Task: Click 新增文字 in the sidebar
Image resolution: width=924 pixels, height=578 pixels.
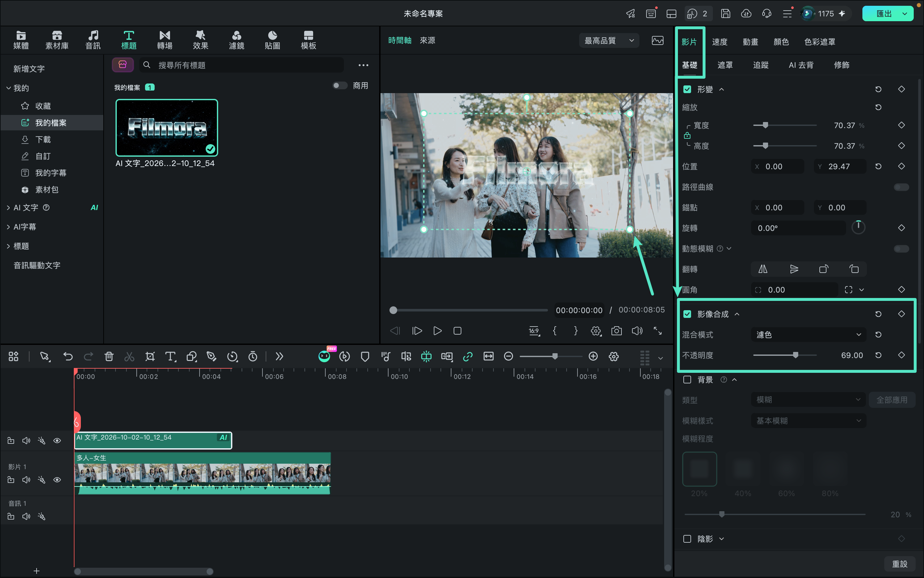Action: 29,69
